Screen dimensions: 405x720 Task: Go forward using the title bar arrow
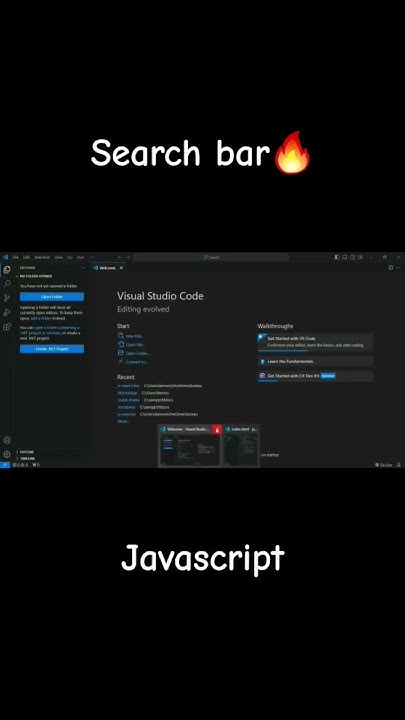(x=128, y=257)
